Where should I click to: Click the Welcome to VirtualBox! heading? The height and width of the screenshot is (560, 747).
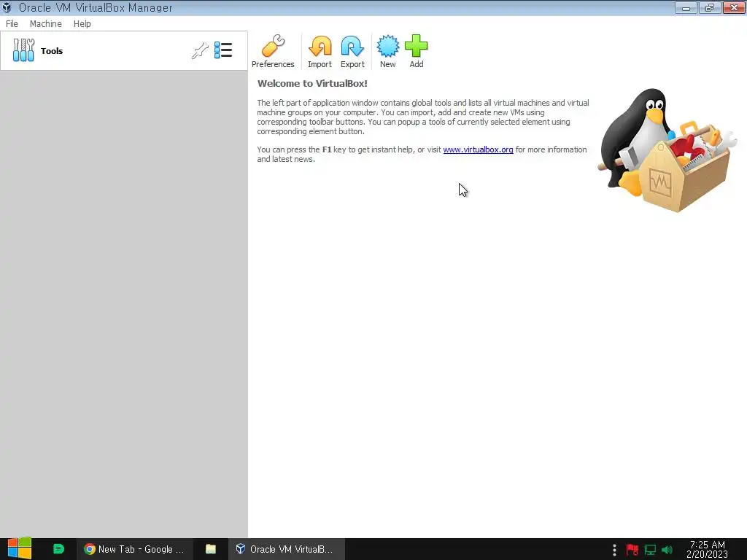point(312,83)
